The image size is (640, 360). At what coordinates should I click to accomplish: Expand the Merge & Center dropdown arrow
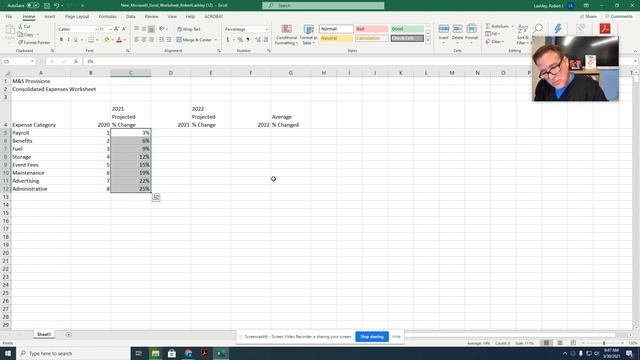click(x=216, y=40)
